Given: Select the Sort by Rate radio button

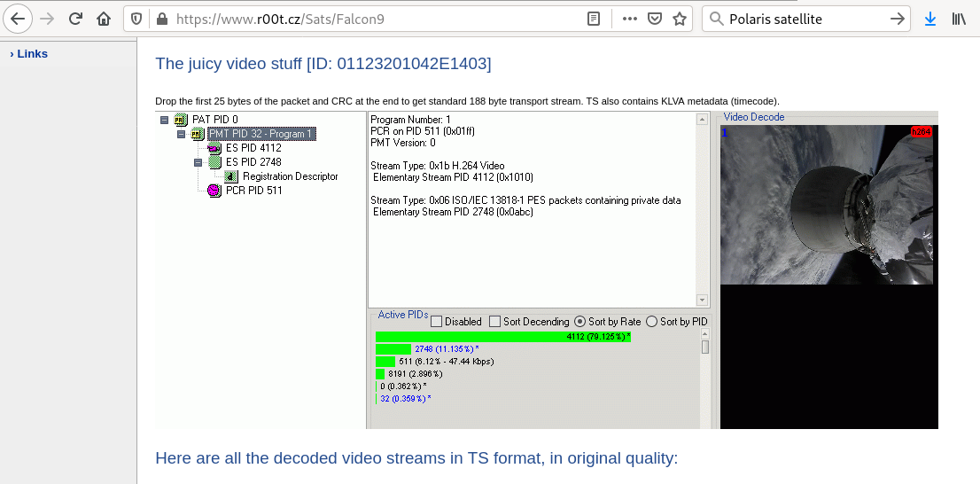Looking at the screenshot, I should pyautogui.click(x=579, y=322).
